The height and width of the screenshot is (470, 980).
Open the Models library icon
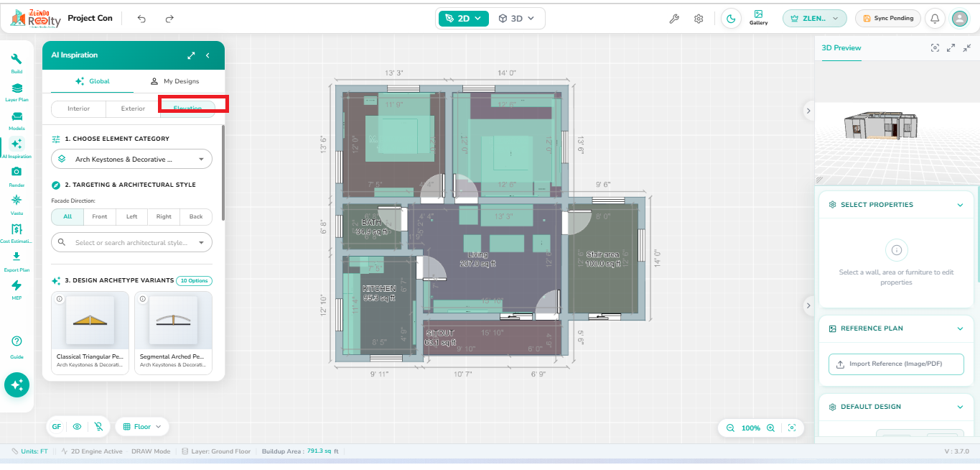[17, 120]
